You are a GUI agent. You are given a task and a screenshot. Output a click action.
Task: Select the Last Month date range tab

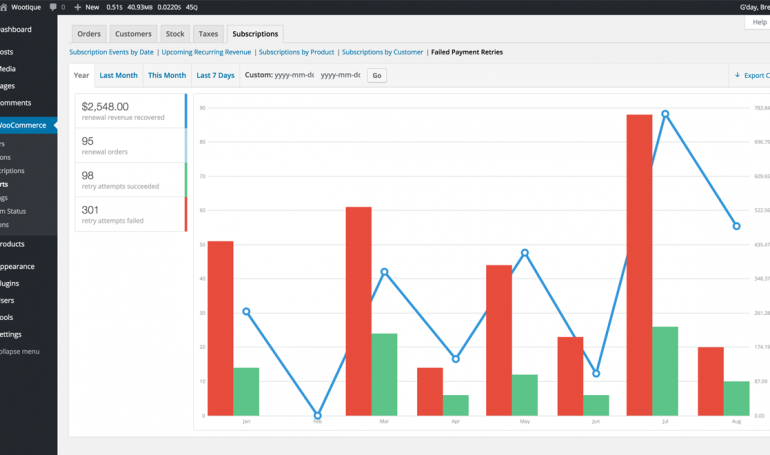tap(118, 75)
